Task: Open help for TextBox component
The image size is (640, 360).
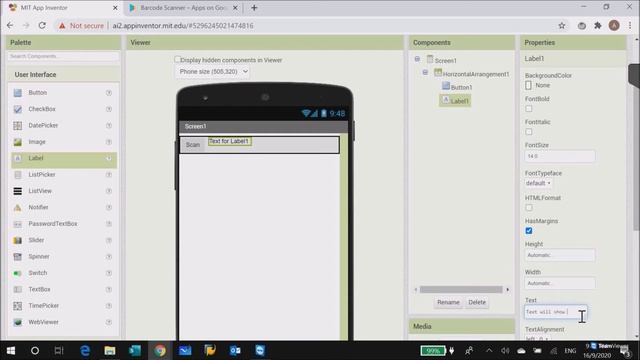Action: 109,289
